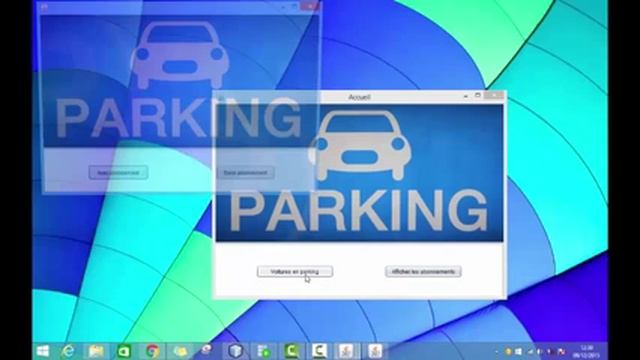640x360 pixels.
Task: Click the Voitures en parking button
Action: [x=295, y=271]
